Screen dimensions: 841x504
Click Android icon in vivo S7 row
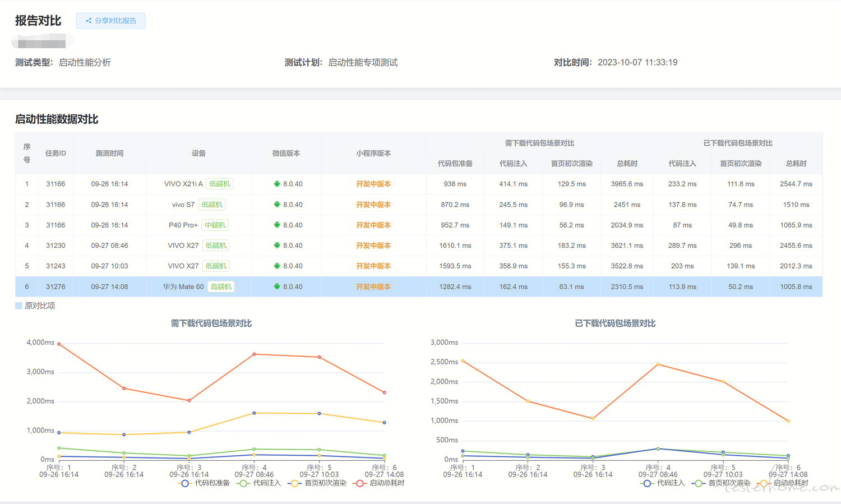pyautogui.click(x=277, y=205)
